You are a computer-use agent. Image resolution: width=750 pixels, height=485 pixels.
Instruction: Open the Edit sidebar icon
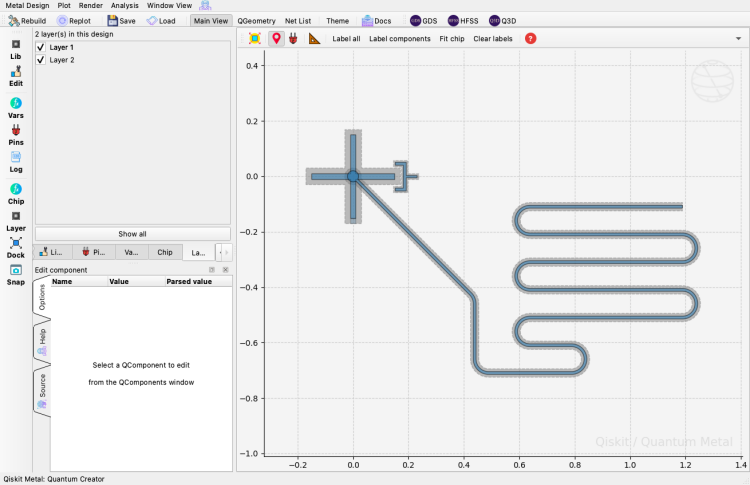(x=16, y=77)
